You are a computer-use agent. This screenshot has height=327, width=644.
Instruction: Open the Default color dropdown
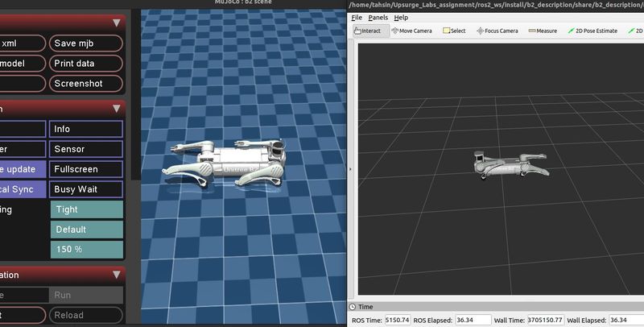[x=87, y=230]
